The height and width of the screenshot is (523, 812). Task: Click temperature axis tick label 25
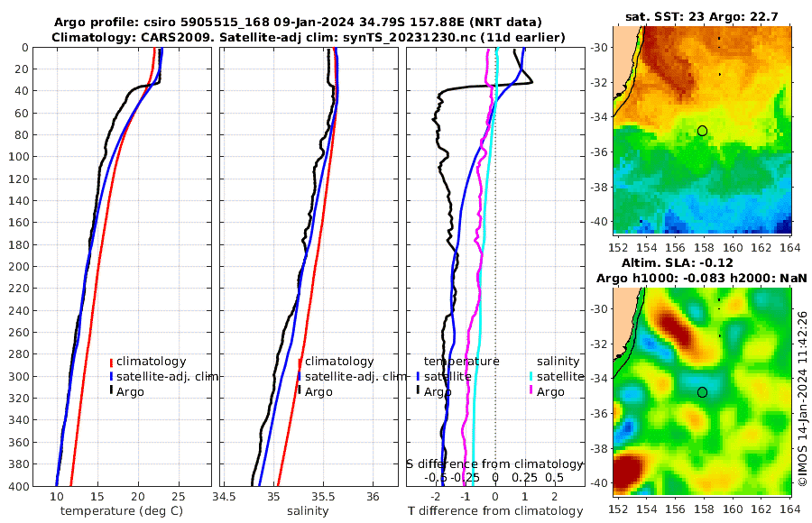click(178, 497)
